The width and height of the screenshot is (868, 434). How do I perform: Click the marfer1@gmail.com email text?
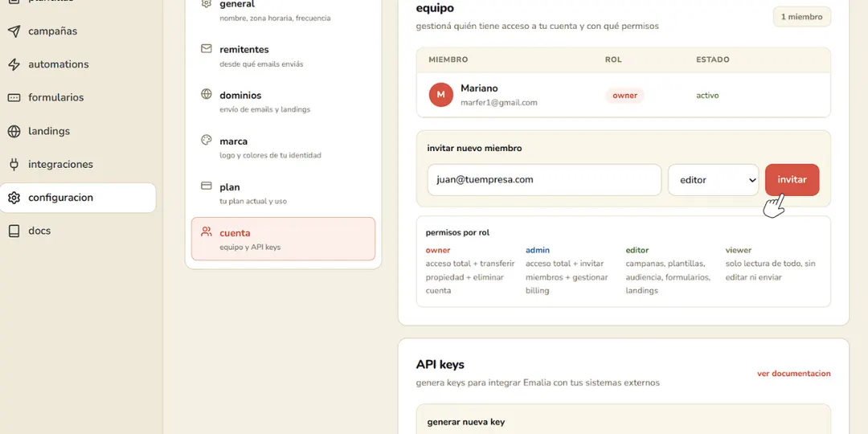(499, 102)
